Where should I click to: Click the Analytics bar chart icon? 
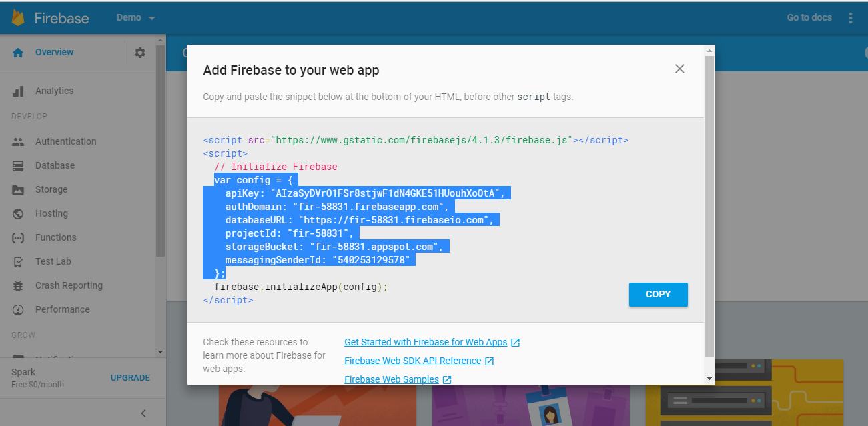point(18,91)
